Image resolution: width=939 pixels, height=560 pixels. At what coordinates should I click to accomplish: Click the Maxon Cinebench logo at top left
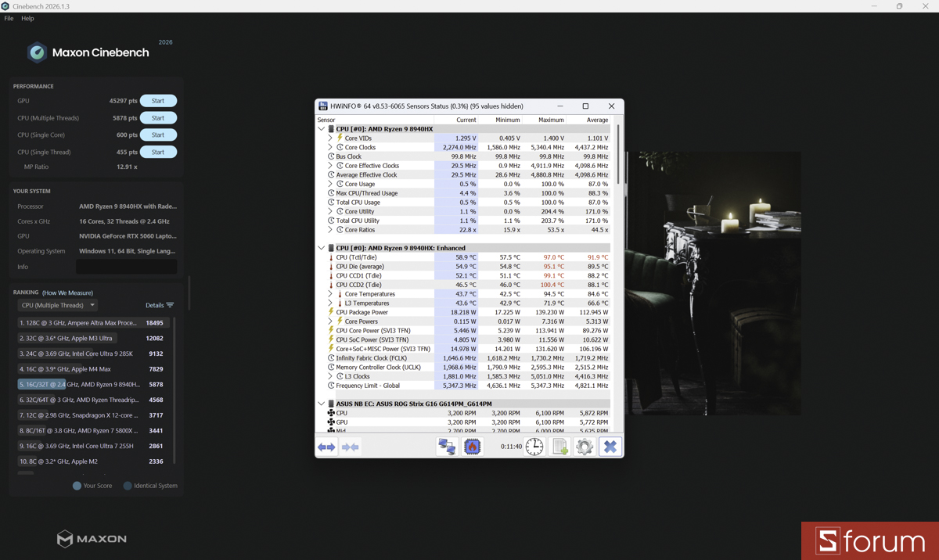[88, 52]
